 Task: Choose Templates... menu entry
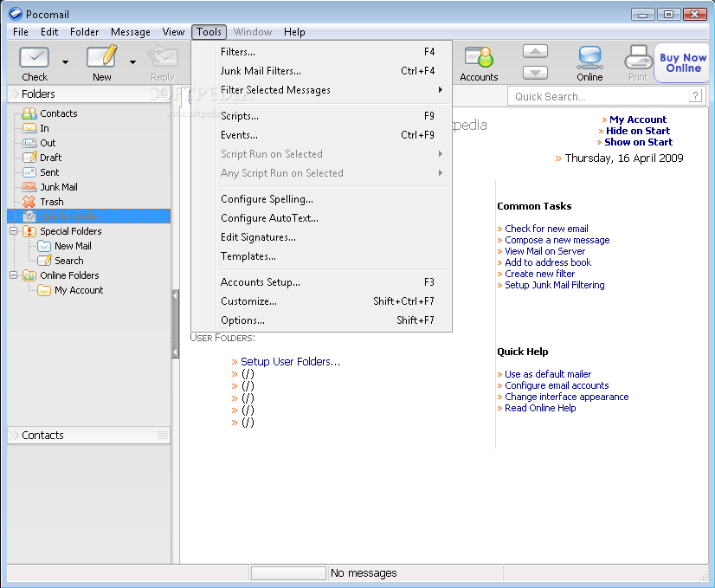tap(333, 256)
